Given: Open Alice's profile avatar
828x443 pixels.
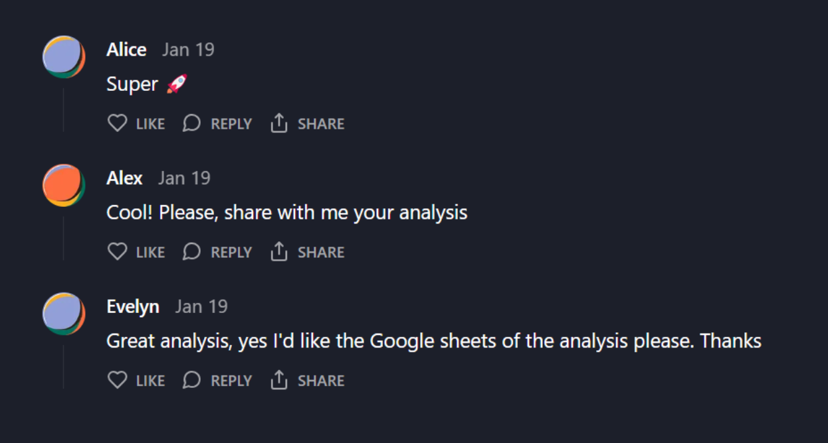Looking at the screenshot, I should pos(64,57).
